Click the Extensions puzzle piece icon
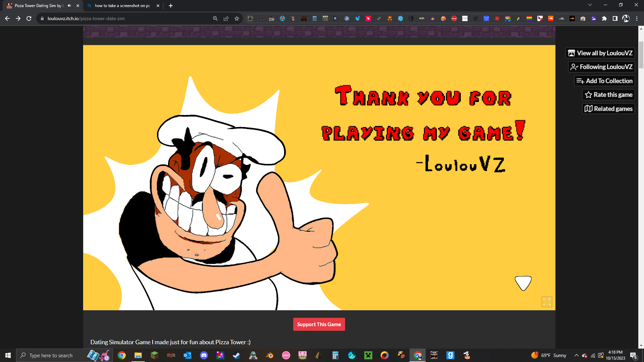644x362 pixels. pyautogui.click(x=605, y=18)
